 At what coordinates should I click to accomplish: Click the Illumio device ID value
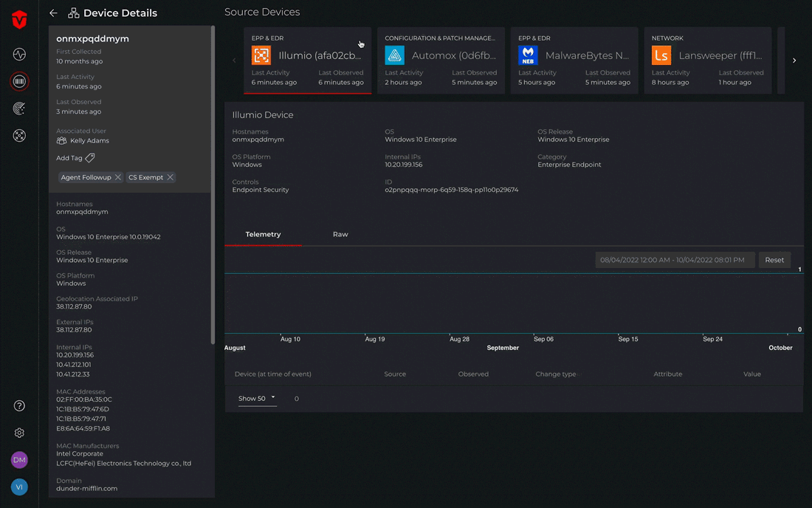coord(452,190)
